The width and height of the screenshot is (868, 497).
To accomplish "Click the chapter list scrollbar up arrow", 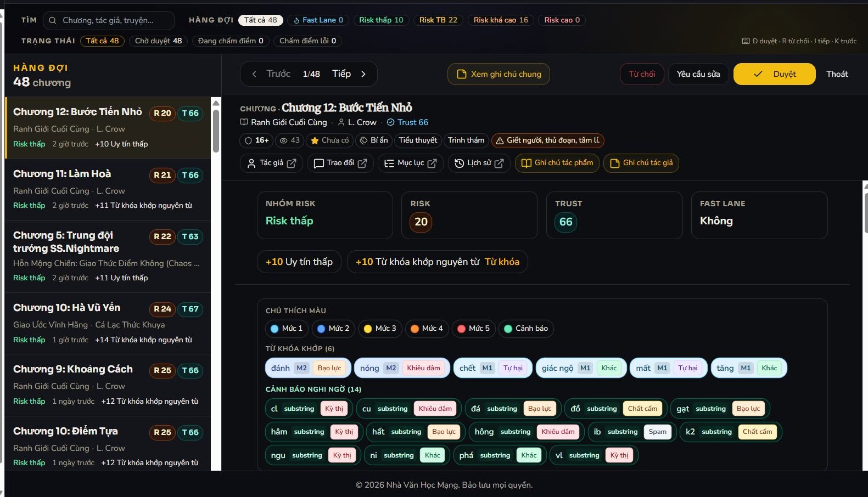I will pos(216,103).
